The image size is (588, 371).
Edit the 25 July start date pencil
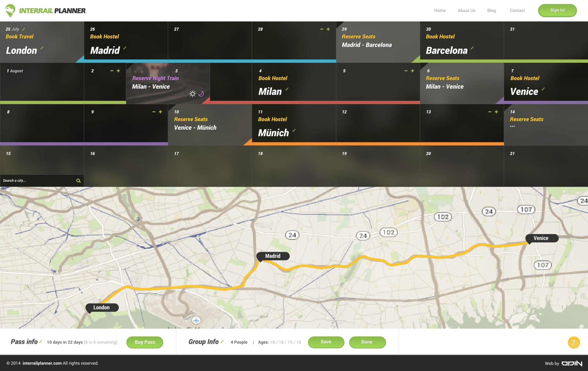pos(23,28)
